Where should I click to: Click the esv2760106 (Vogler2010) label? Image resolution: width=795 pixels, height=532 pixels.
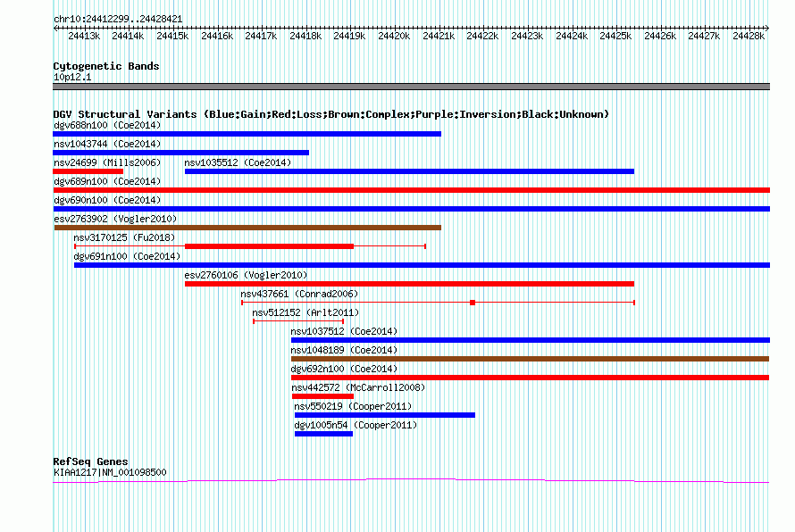click(x=246, y=275)
